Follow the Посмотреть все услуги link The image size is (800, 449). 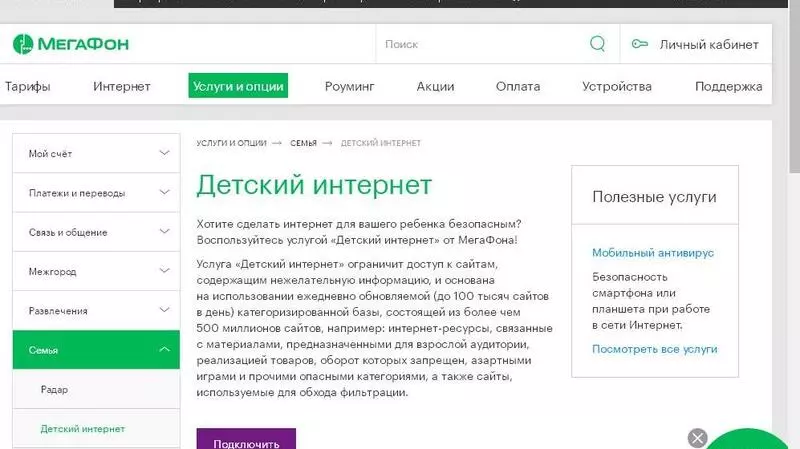[654, 349]
